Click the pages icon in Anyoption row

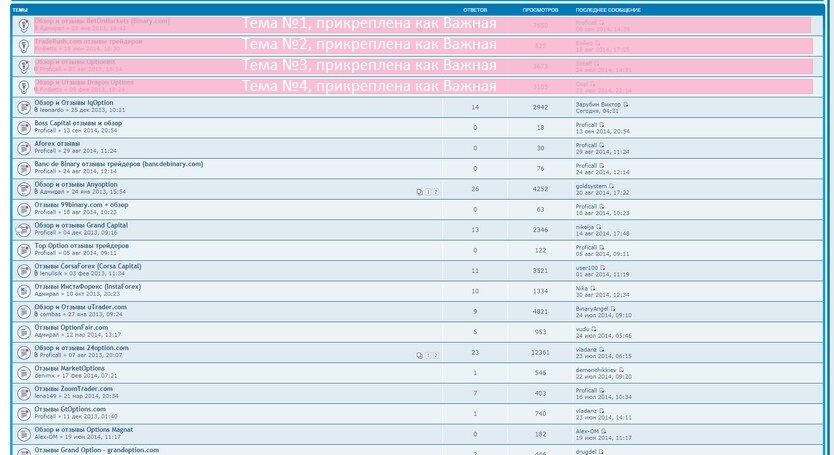click(420, 191)
